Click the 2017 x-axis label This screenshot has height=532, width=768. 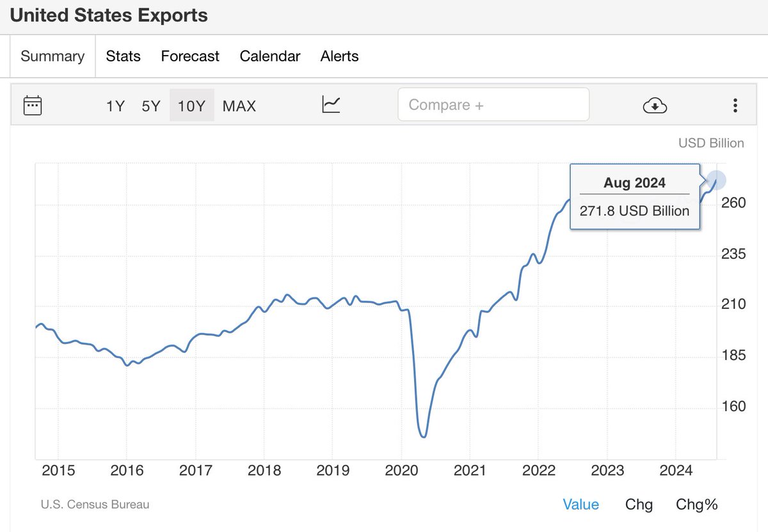196,471
